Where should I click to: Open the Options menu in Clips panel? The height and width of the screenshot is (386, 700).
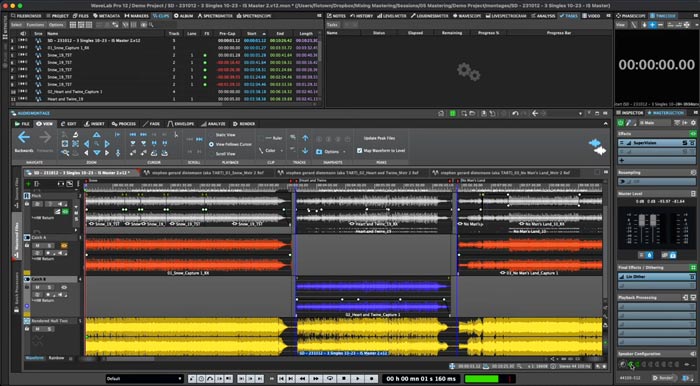point(56,25)
